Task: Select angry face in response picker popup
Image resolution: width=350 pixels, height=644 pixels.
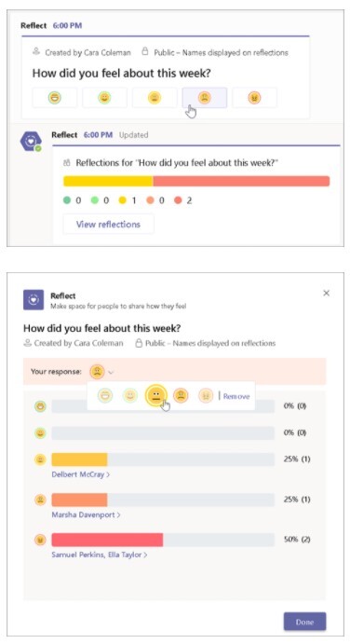Action: (x=206, y=395)
